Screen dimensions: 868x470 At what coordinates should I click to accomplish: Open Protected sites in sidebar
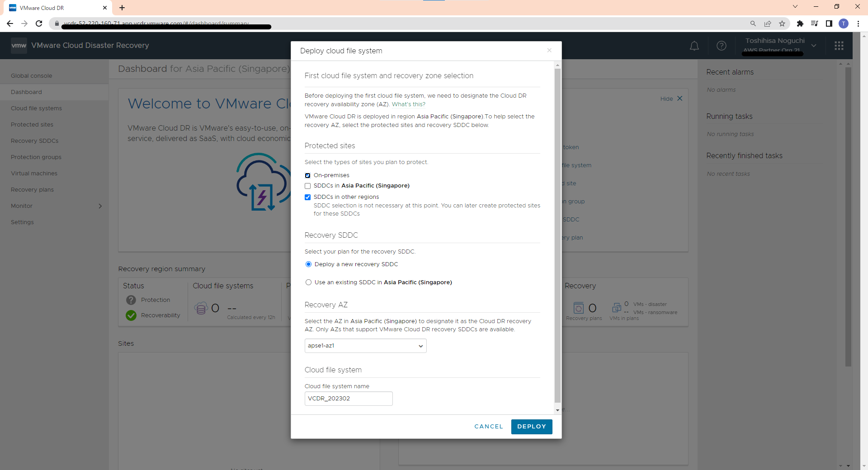click(x=32, y=125)
